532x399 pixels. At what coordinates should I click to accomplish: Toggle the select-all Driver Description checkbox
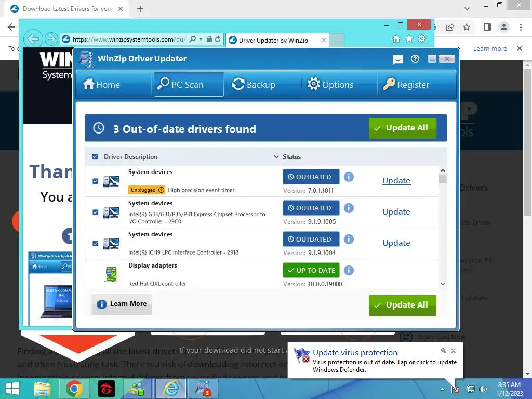point(95,157)
